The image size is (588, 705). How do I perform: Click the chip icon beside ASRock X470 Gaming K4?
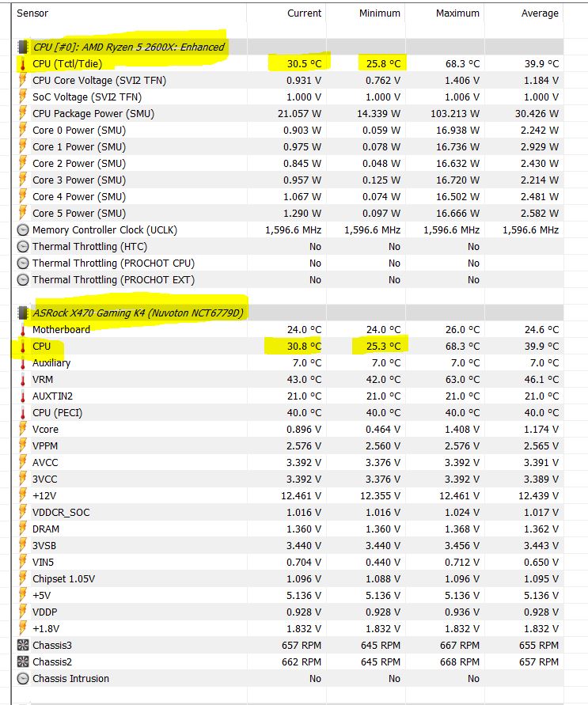[22, 313]
